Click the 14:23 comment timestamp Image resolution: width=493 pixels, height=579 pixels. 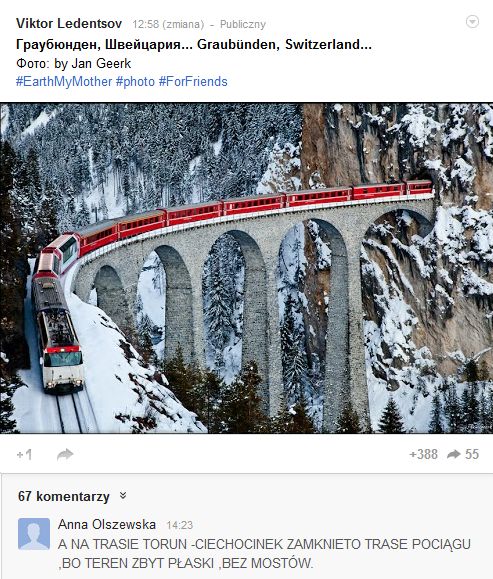[x=179, y=525]
